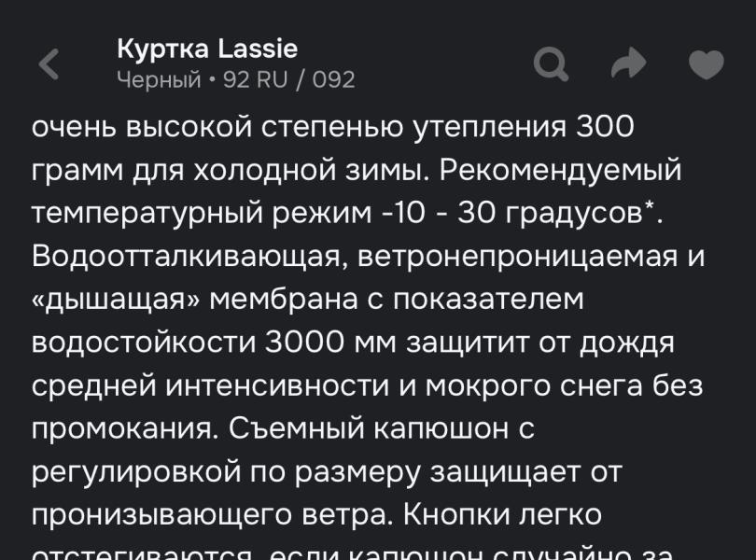Select the product header area
This screenshot has width=756, height=560.
[x=233, y=63]
